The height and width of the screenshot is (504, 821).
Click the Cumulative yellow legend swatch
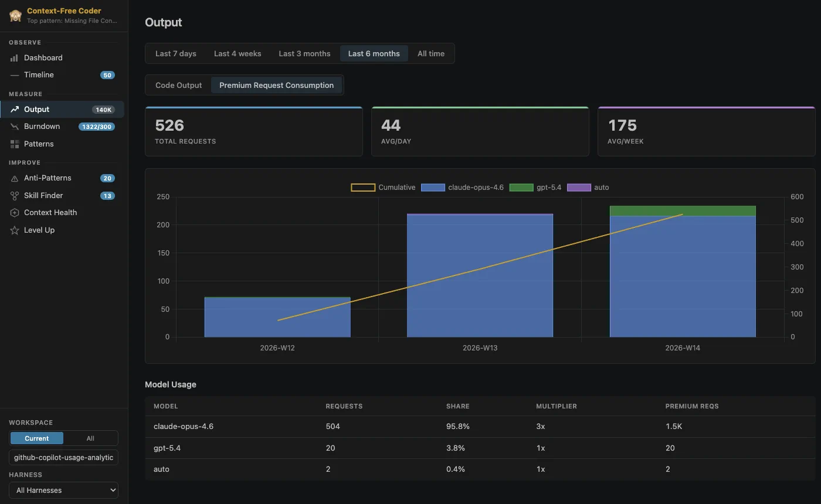(x=363, y=188)
